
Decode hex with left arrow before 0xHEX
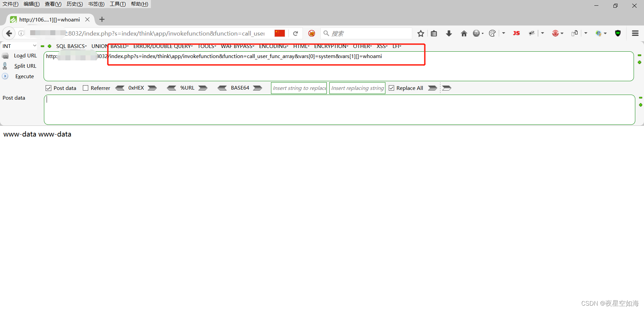(x=120, y=88)
